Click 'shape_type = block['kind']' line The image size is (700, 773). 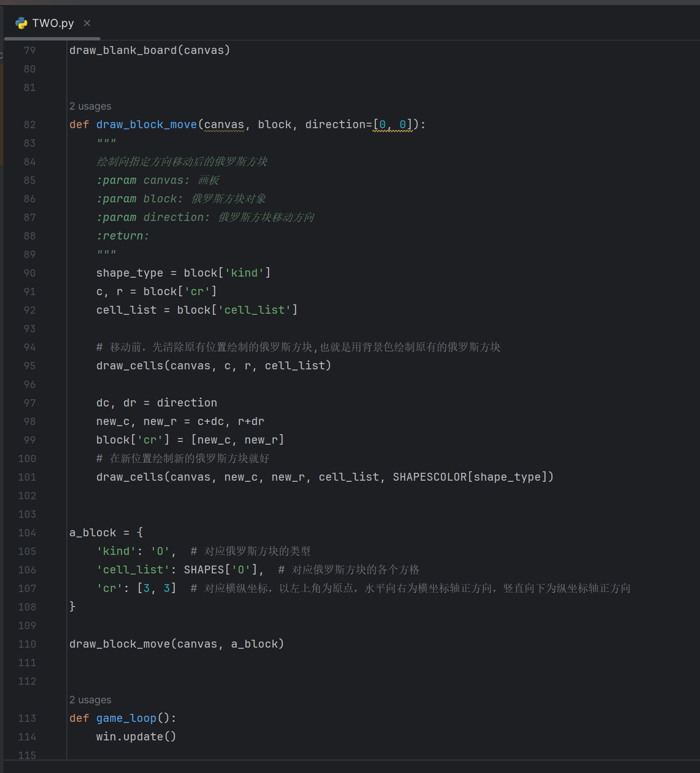click(184, 273)
